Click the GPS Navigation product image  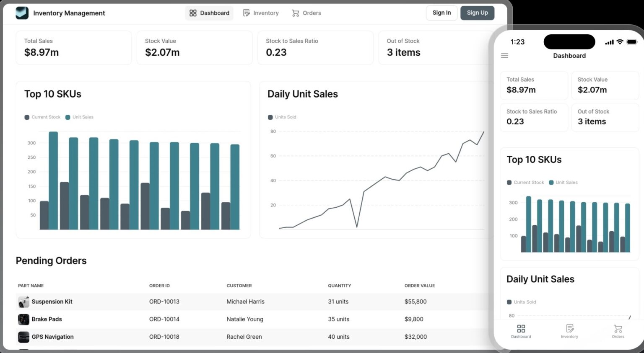(x=23, y=337)
